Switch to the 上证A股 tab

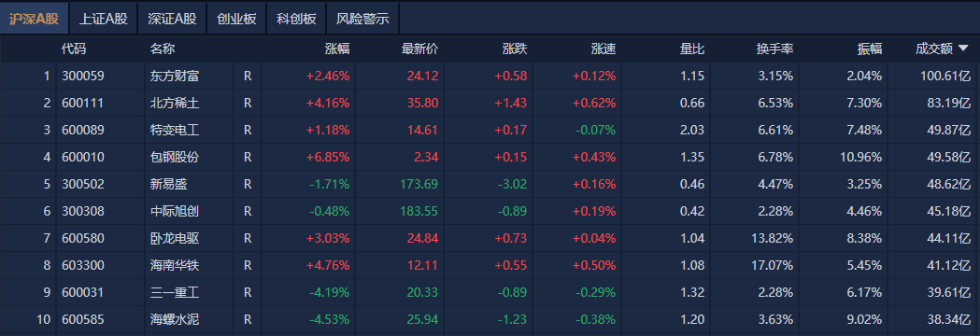tap(103, 19)
